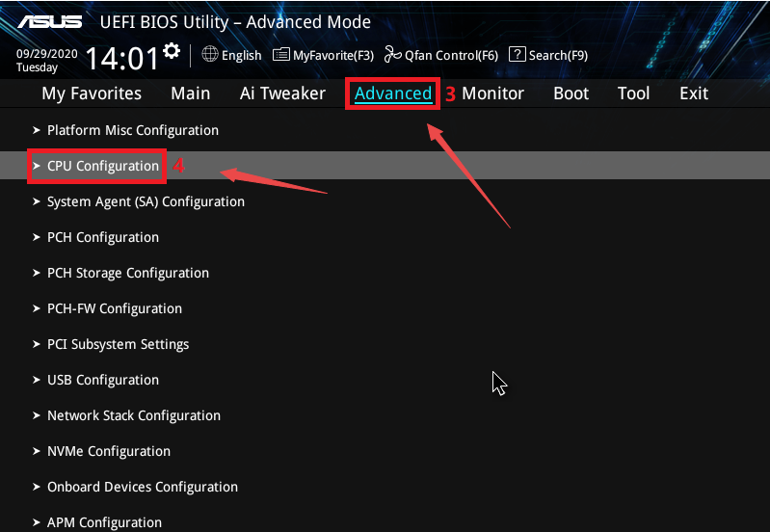
Task: Click the 14:01 clock time
Action: (x=122, y=59)
